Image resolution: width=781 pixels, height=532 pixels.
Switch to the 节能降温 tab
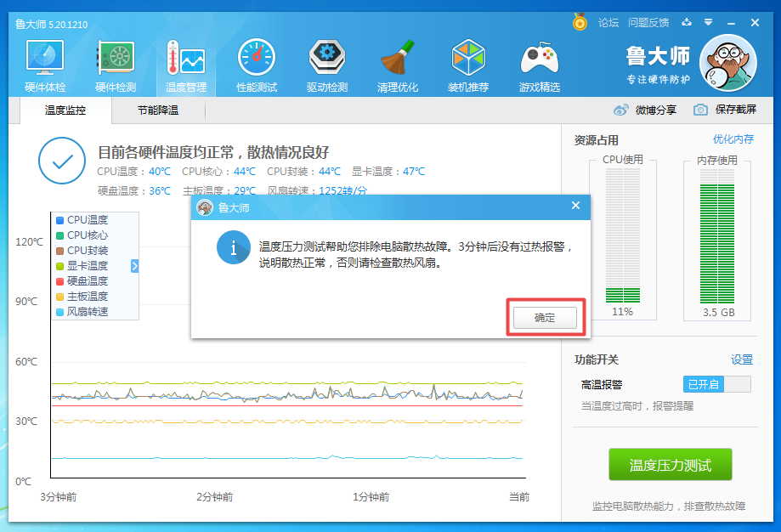coord(158,110)
